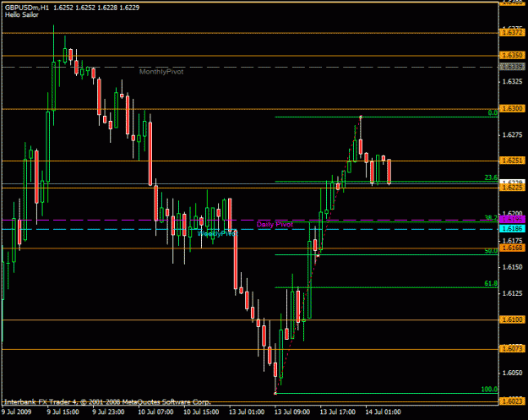Click the '10 Jul 07:00' time axis label

coord(155,412)
